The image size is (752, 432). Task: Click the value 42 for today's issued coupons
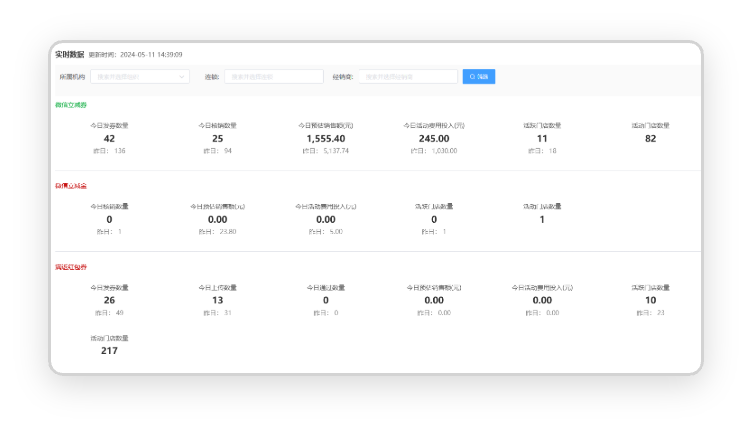(x=109, y=139)
